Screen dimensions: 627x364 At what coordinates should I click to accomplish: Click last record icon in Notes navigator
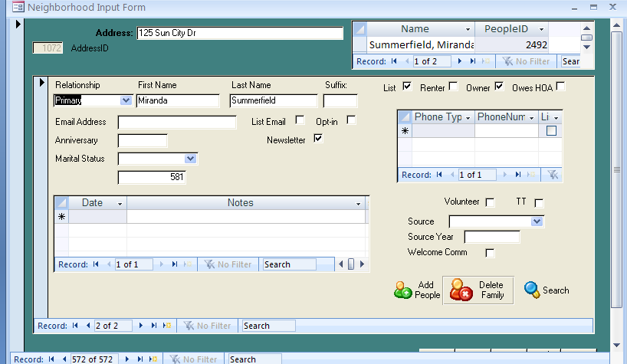175,264
